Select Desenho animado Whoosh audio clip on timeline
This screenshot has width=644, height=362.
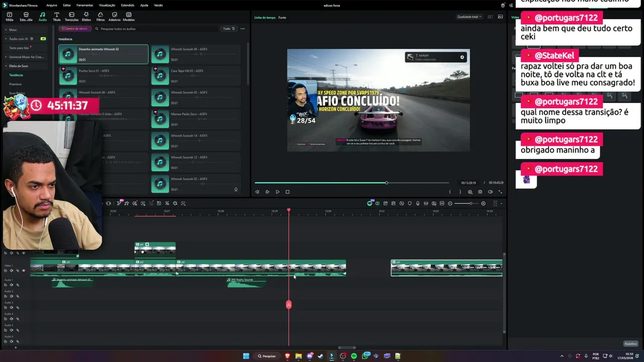[72, 283]
